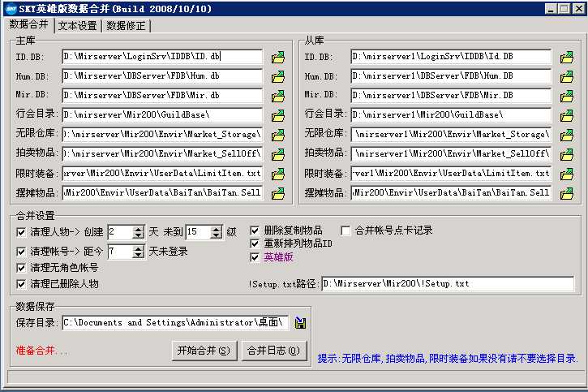Open the 数据修正 tab

click(x=127, y=26)
